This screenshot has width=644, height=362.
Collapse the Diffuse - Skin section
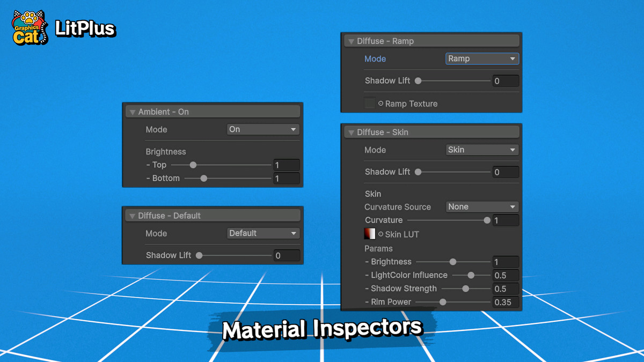tap(352, 131)
